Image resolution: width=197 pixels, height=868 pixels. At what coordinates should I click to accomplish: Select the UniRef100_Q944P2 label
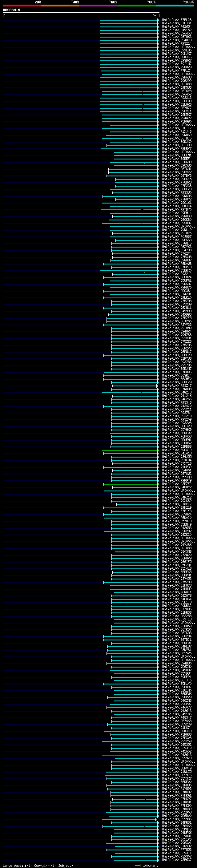[177, 118]
